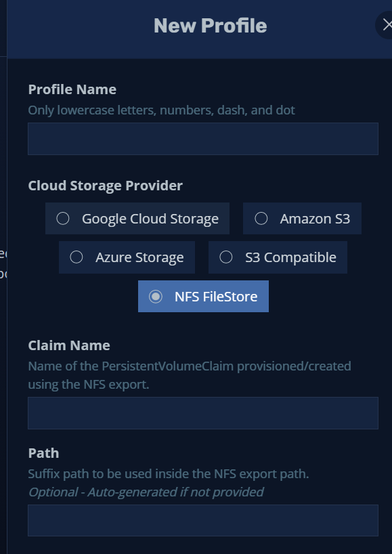Select the Amazon S3 radio circle
The width and height of the screenshot is (392, 554).
[x=261, y=218]
